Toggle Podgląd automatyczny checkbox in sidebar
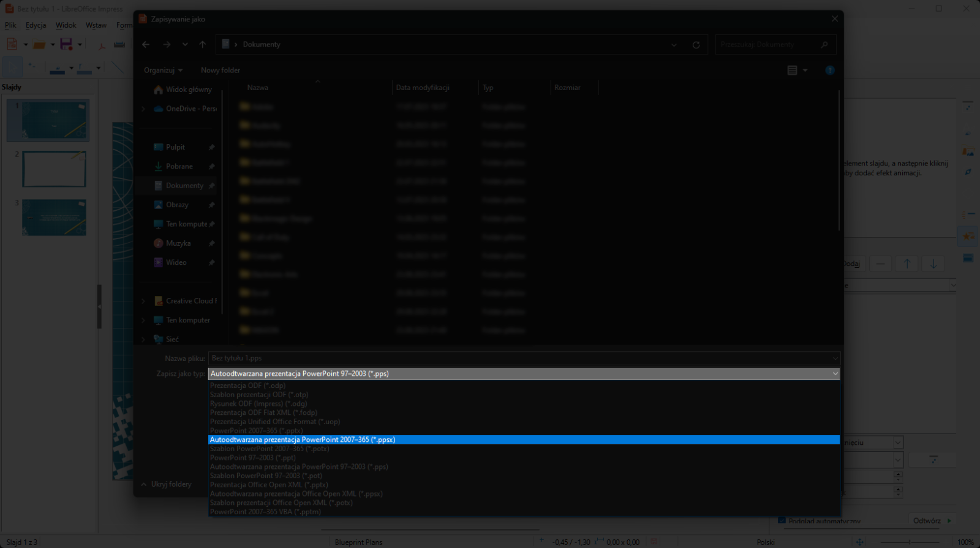This screenshot has height=548, width=980. tap(782, 520)
